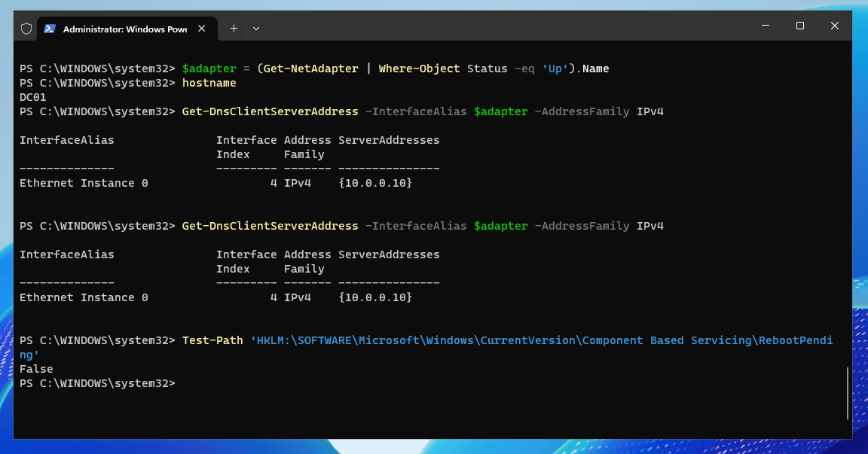Click the '$adapter' variable in first line
The image size is (868, 454).
[x=209, y=69]
